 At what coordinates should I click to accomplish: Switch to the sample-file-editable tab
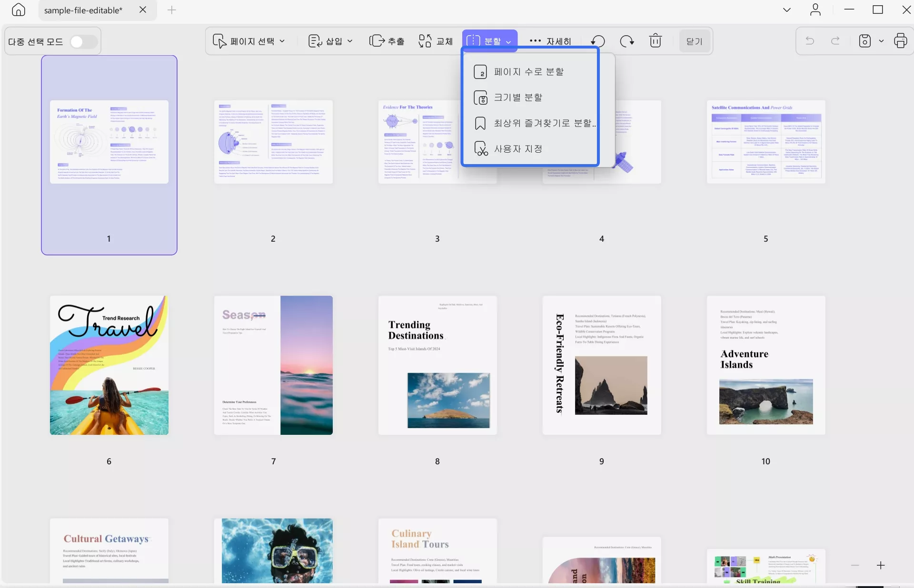click(x=83, y=10)
